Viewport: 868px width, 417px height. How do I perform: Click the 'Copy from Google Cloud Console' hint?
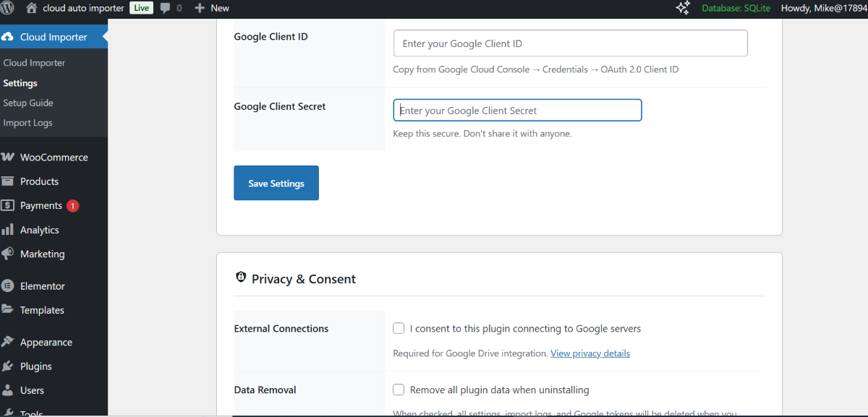click(x=535, y=69)
